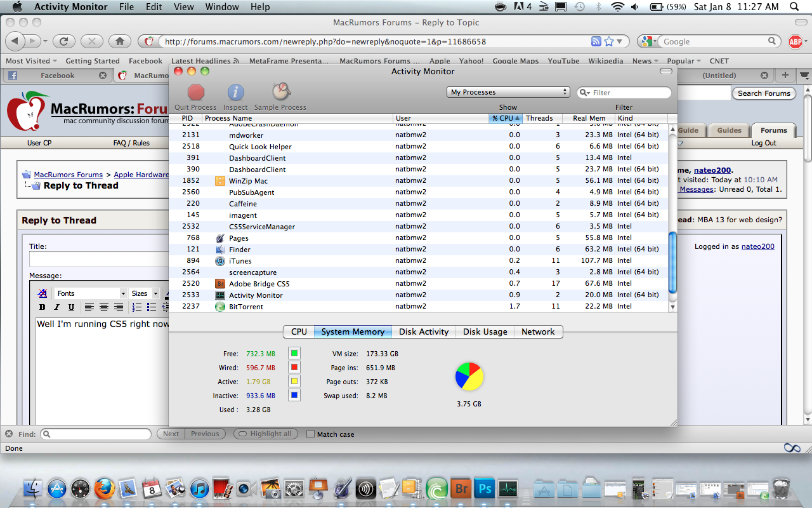812x508 pixels.
Task: Click the Next find button
Action: (x=171, y=434)
